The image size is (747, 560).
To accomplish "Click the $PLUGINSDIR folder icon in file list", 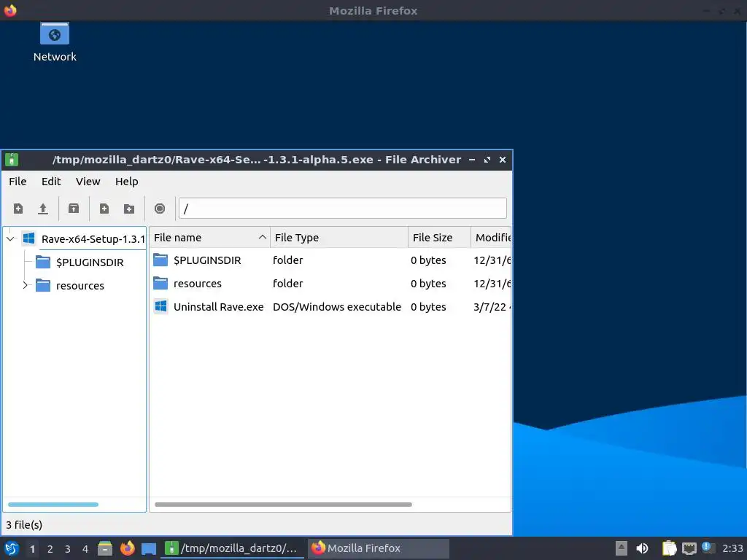I will coord(160,260).
